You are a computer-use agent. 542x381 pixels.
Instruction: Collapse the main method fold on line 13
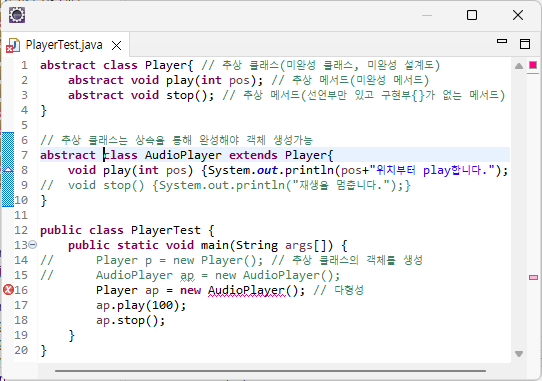click(x=32, y=245)
